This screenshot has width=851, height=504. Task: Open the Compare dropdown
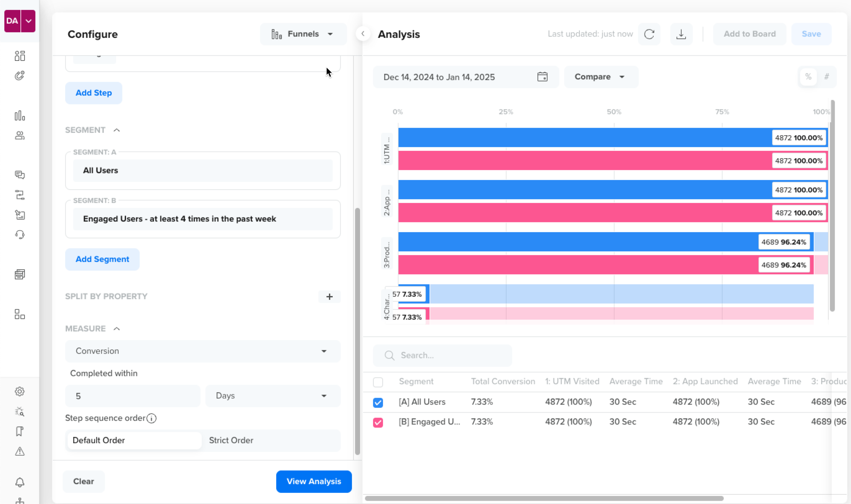[601, 77]
